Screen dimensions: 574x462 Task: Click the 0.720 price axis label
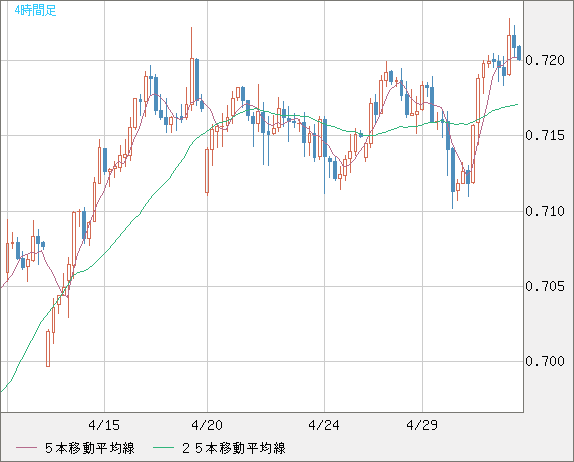(x=545, y=60)
